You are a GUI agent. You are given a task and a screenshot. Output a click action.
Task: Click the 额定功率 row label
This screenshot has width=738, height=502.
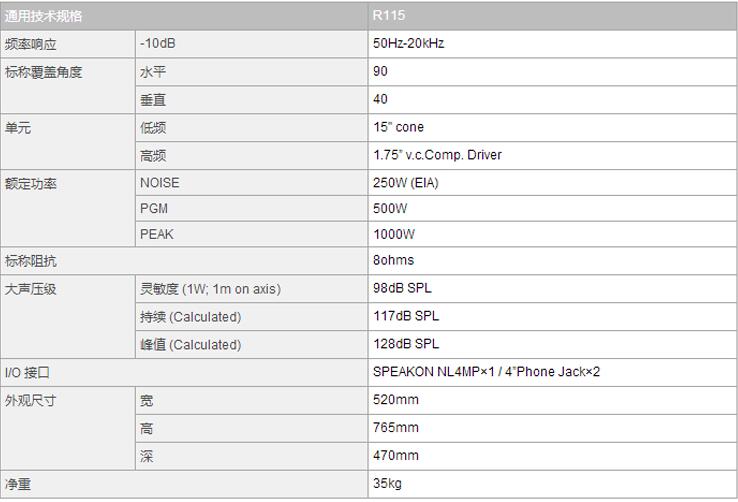pyautogui.click(x=31, y=184)
